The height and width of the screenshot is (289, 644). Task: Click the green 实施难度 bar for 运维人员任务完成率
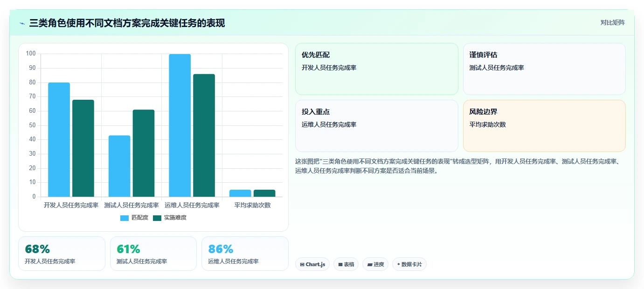pos(204,135)
